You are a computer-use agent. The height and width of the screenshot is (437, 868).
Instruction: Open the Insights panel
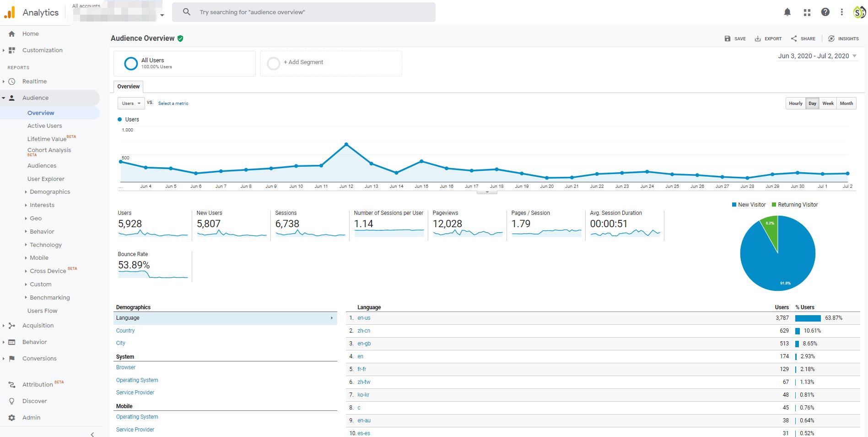point(843,39)
